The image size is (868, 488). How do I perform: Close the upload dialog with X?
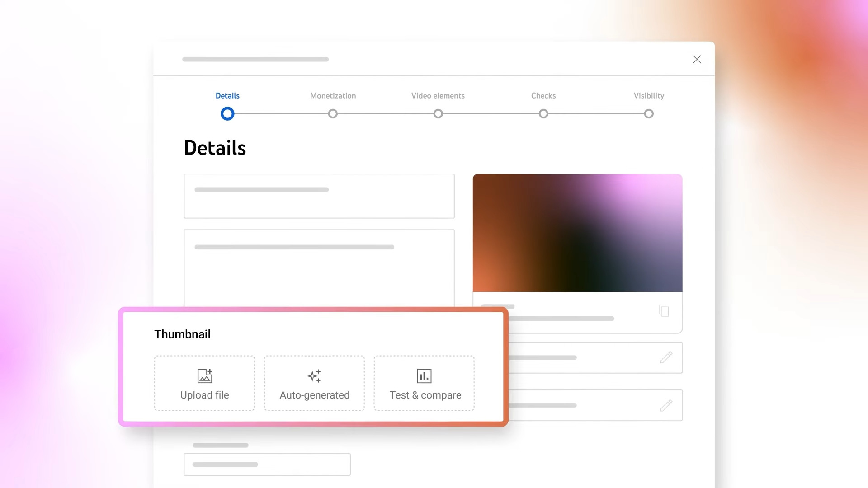(697, 59)
